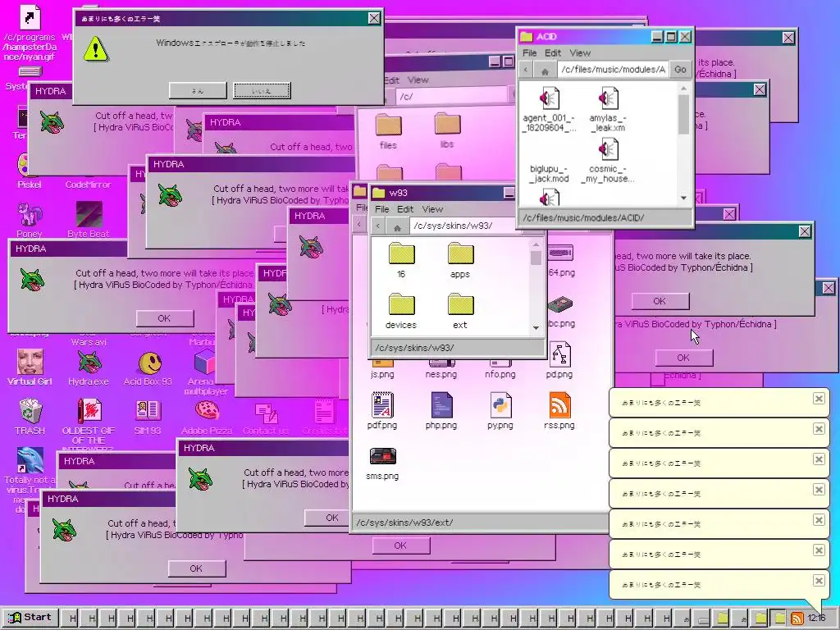Click the w93 window scrollbar up arrow
Screen dimensions: 840x630
click(x=536, y=244)
